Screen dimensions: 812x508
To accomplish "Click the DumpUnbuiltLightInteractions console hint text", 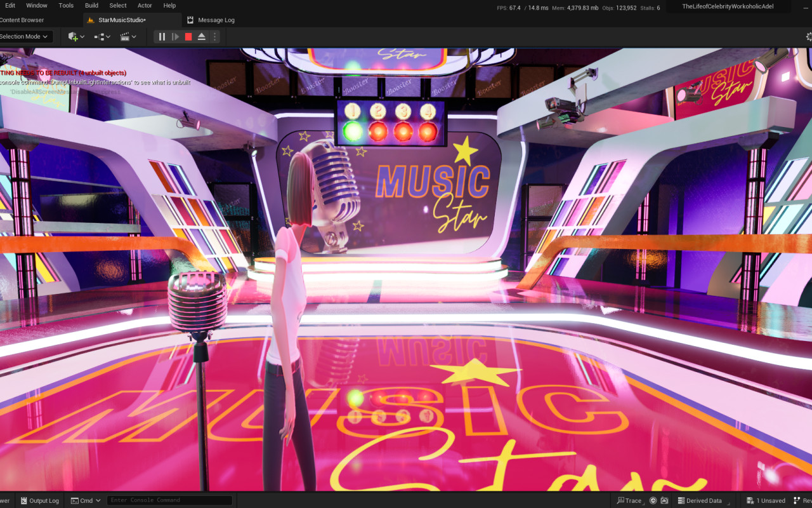I will pyautogui.click(x=95, y=83).
